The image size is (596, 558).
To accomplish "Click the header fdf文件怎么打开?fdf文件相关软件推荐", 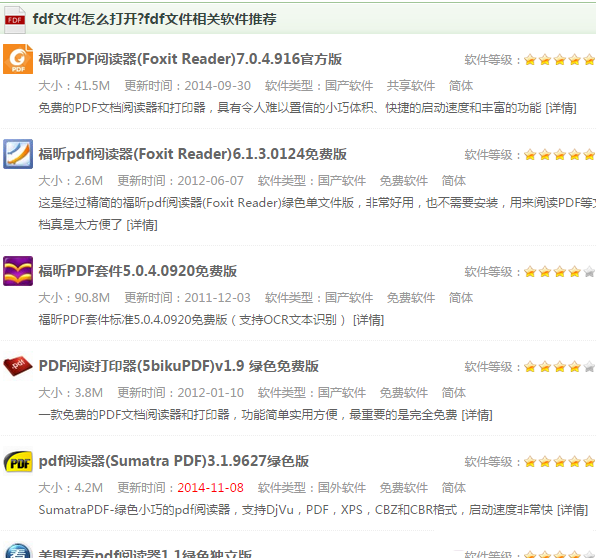I will (x=154, y=19).
